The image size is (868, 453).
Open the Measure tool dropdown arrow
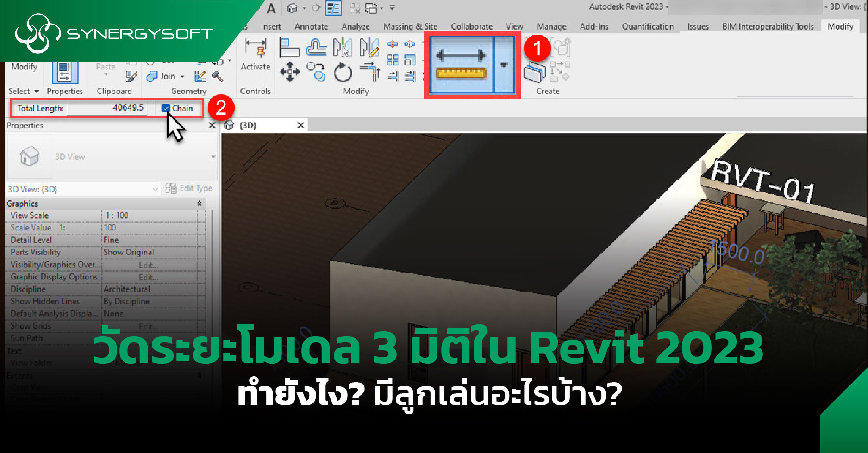click(x=504, y=65)
